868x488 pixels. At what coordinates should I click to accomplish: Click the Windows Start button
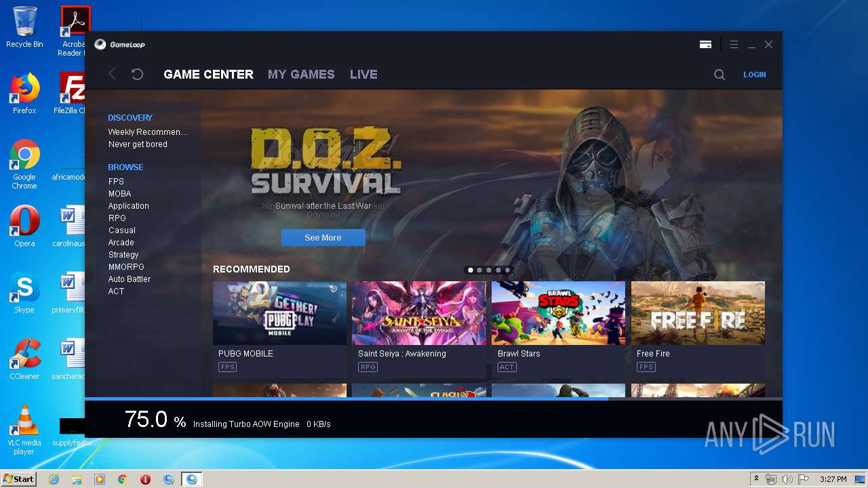coord(19,479)
